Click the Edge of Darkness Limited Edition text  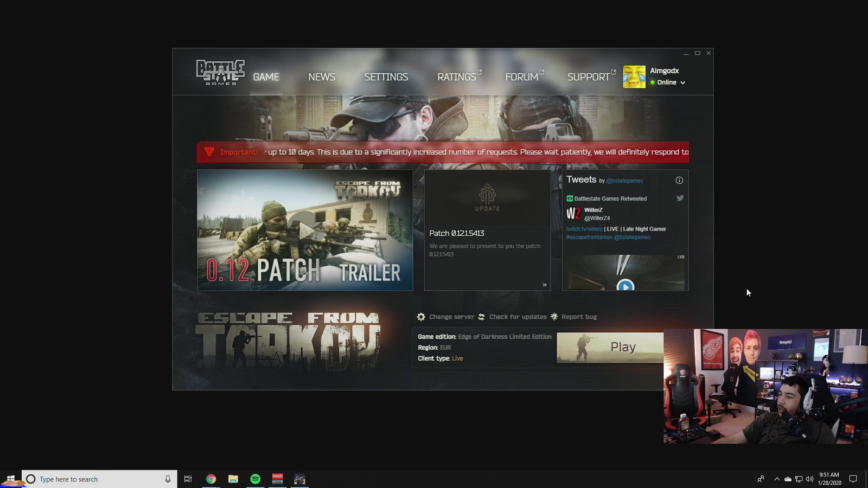point(505,337)
